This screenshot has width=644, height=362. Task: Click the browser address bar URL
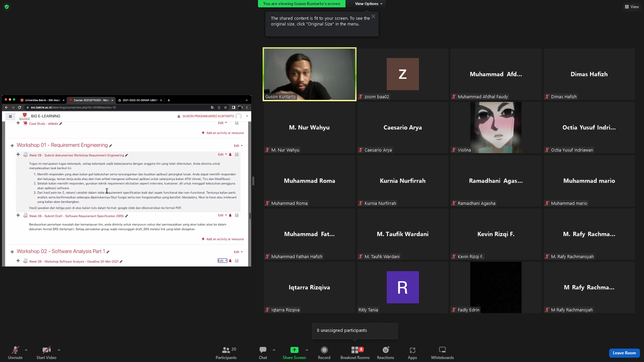tap(73, 108)
